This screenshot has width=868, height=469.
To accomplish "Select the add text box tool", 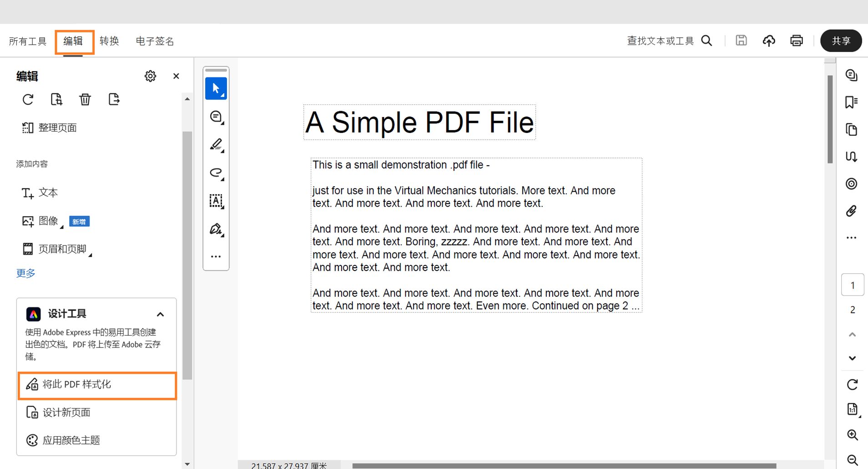I will (216, 201).
